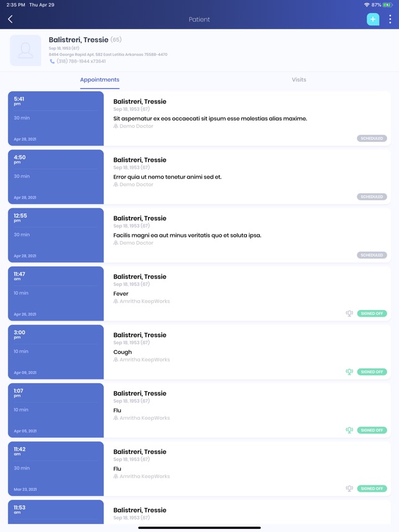Click SCHEDULED badge on 5:41 pm appointment
Screen dimensions: 399x532
(x=372, y=138)
